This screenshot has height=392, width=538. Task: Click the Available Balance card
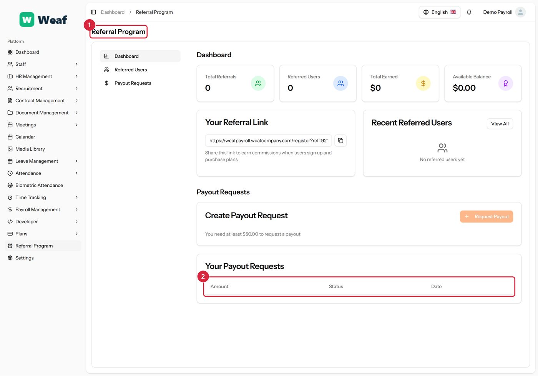pos(483,83)
